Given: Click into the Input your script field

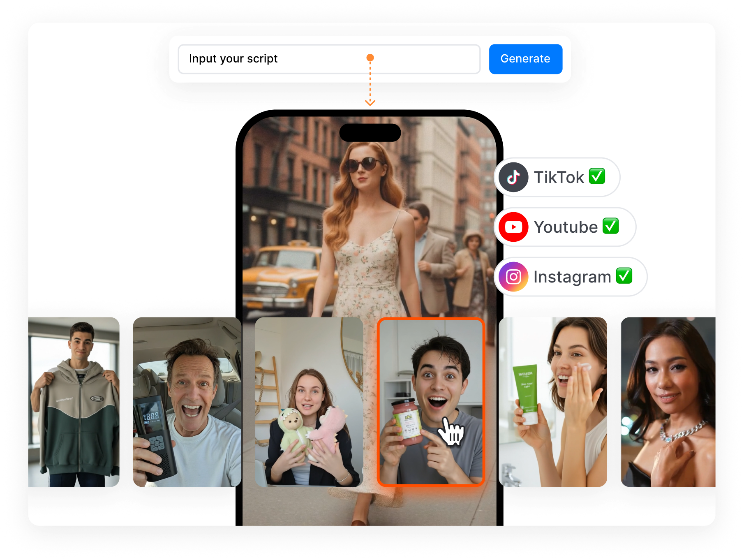Looking at the screenshot, I should coord(271,59).
